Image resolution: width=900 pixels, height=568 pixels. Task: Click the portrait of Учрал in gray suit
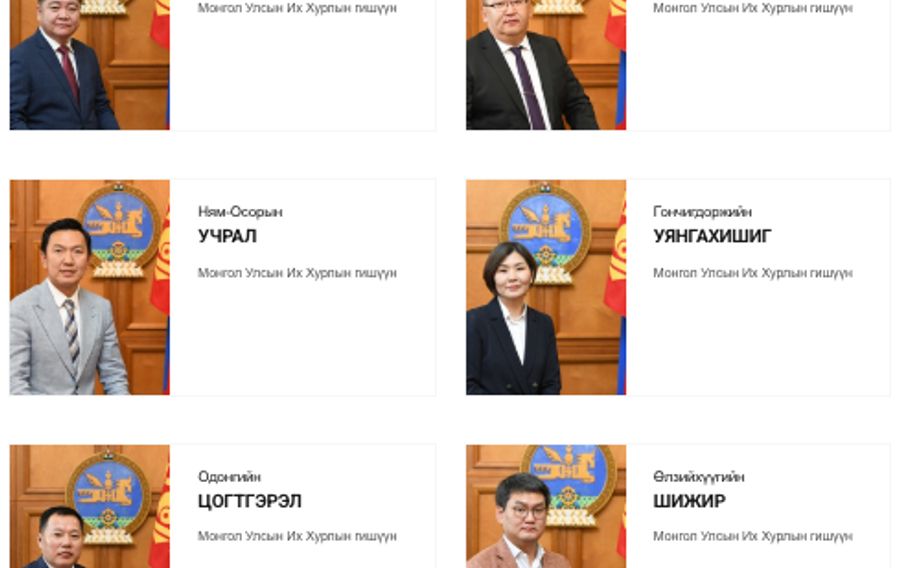coord(90,287)
